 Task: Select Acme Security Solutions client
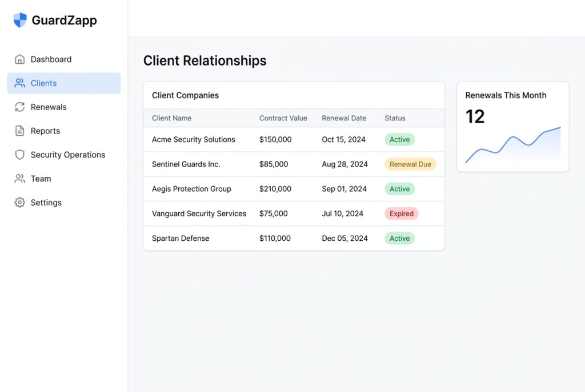(x=194, y=139)
